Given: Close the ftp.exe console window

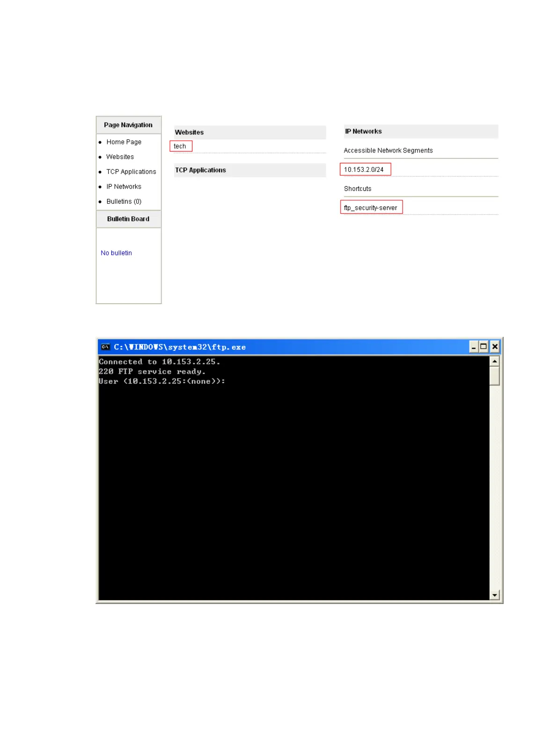Looking at the screenshot, I should point(494,347).
